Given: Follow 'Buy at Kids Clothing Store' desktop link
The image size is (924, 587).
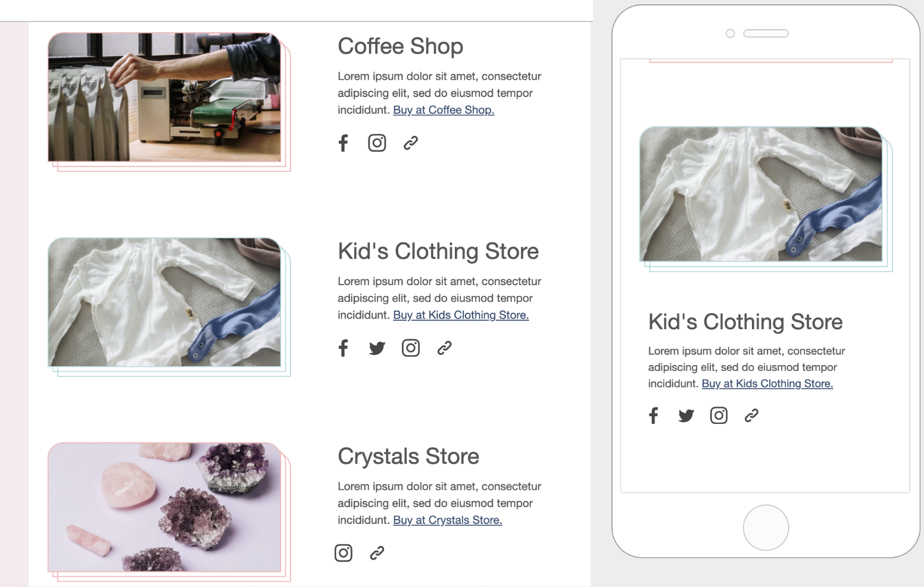Looking at the screenshot, I should (x=461, y=315).
